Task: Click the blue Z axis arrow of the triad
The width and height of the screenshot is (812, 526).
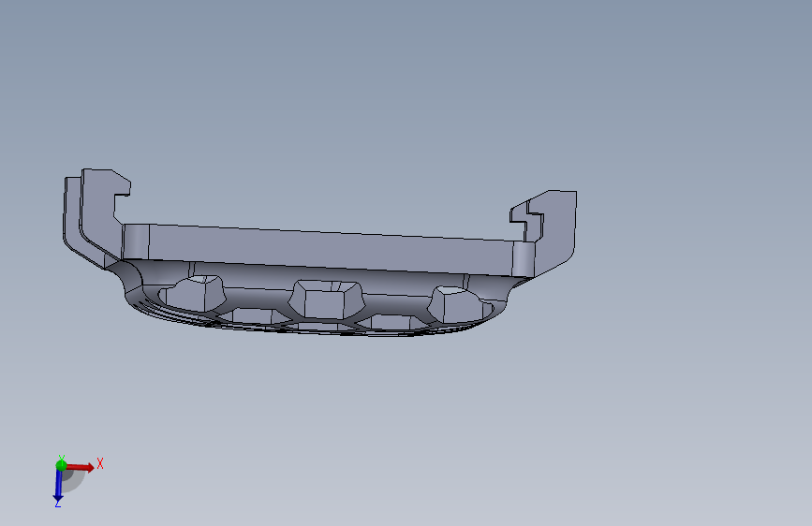Action: pos(58,486)
